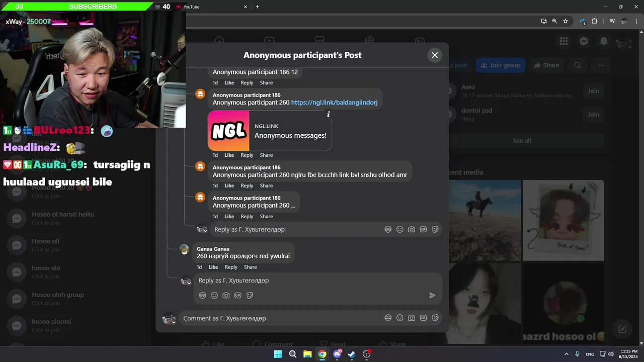Open the NGL.LINK Anonymous messages preview card
The image size is (644, 362).
click(270, 131)
